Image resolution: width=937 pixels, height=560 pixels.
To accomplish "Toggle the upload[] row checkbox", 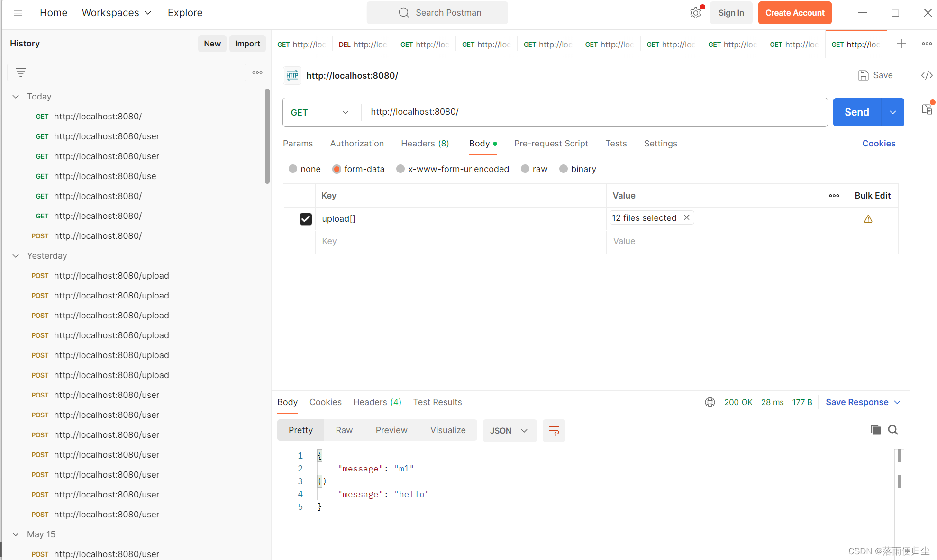I will pos(306,219).
